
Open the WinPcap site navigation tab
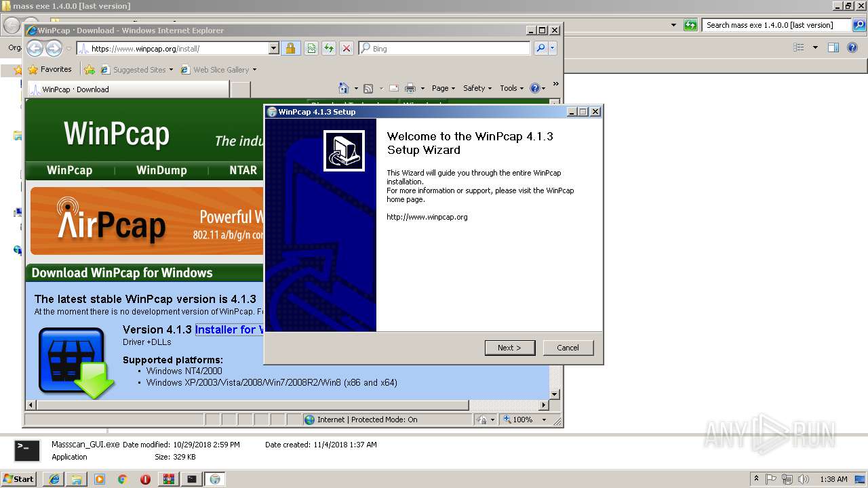tap(69, 170)
